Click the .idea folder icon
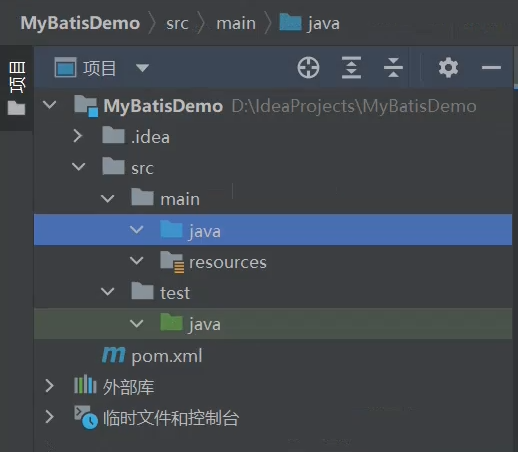Screen dimensions: 518x452 pyautogui.click(x=113, y=135)
